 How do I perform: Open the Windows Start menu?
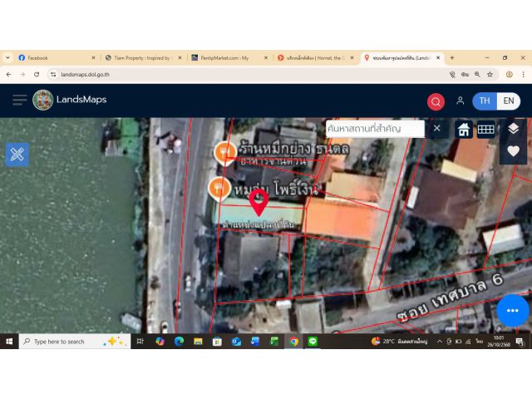tap(9, 342)
